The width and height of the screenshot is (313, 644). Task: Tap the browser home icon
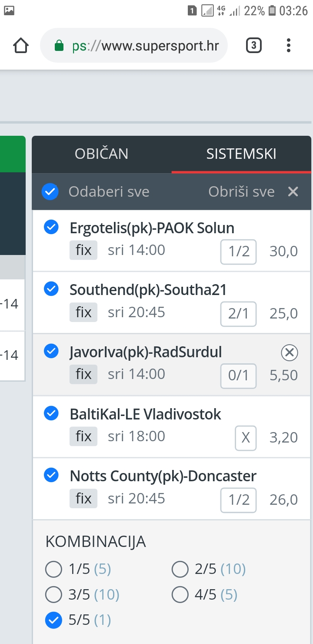21,45
